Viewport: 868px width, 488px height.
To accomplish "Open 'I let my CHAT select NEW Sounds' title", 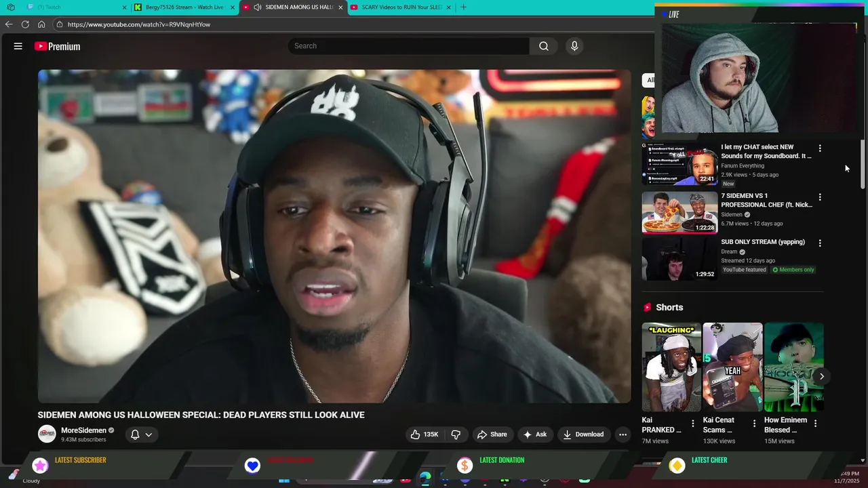I will [x=766, y=151].
